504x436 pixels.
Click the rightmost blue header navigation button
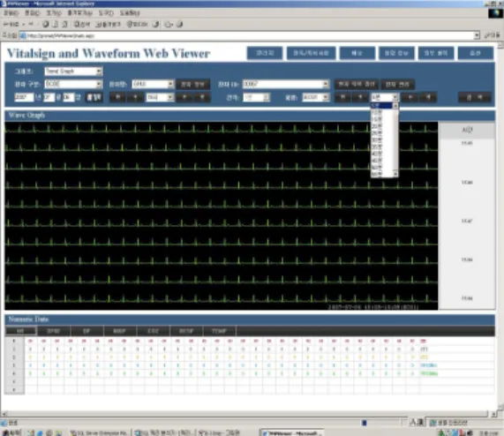pos(476,53)
